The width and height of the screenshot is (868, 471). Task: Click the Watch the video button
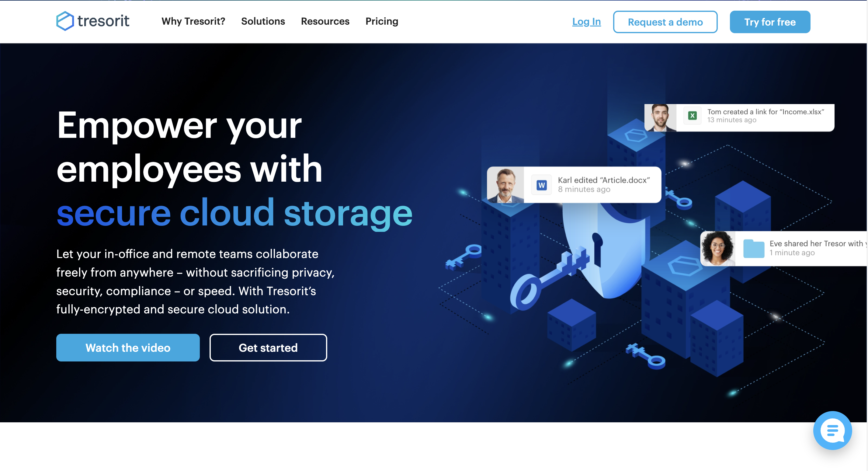[127, 348]
